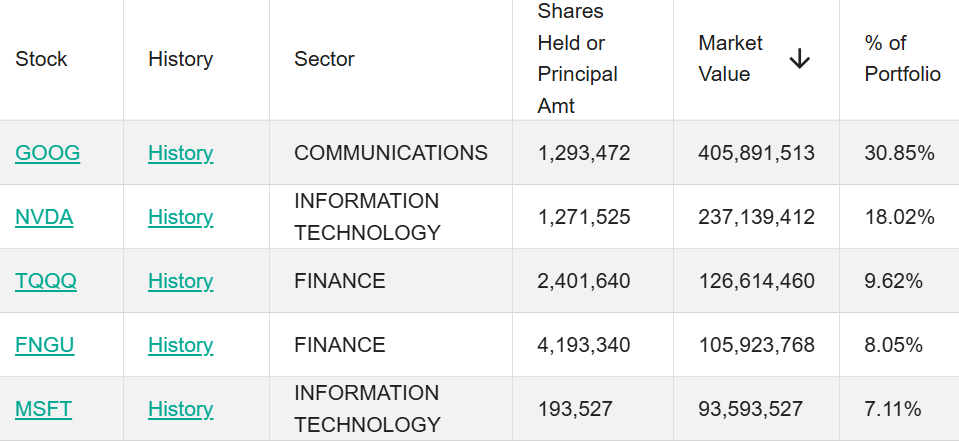View History for MSFT row
The image size is (959, 441).
point(180,409)
